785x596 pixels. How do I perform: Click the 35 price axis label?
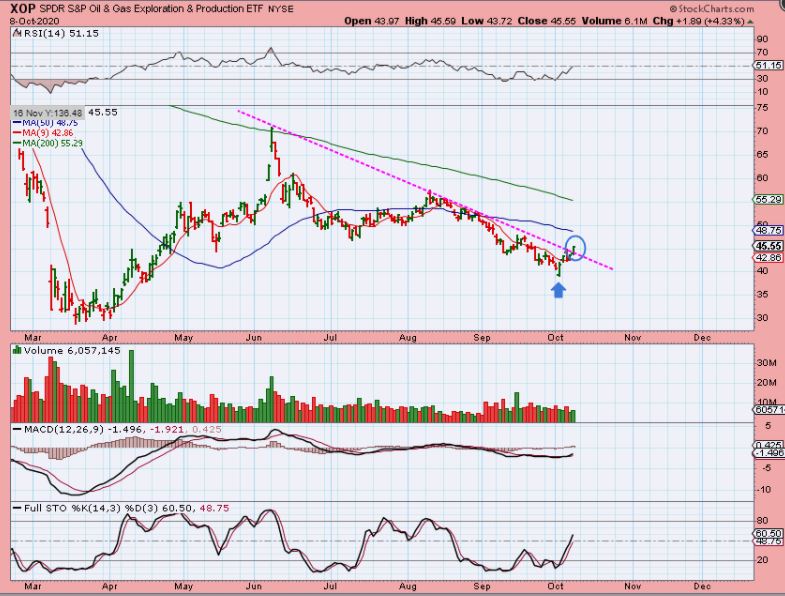tap(762, 294)
